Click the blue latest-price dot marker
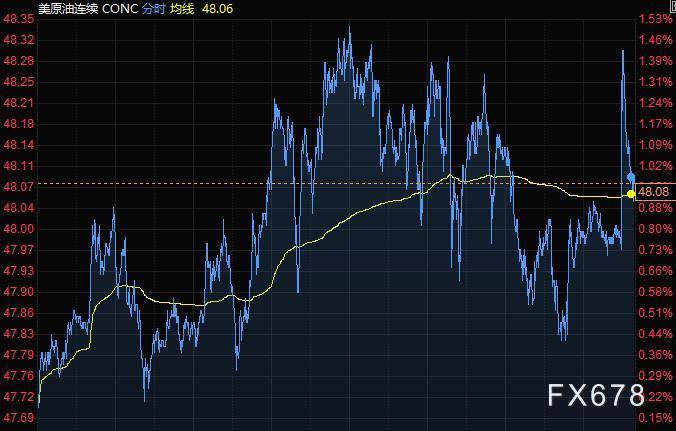 click(631, 177)
